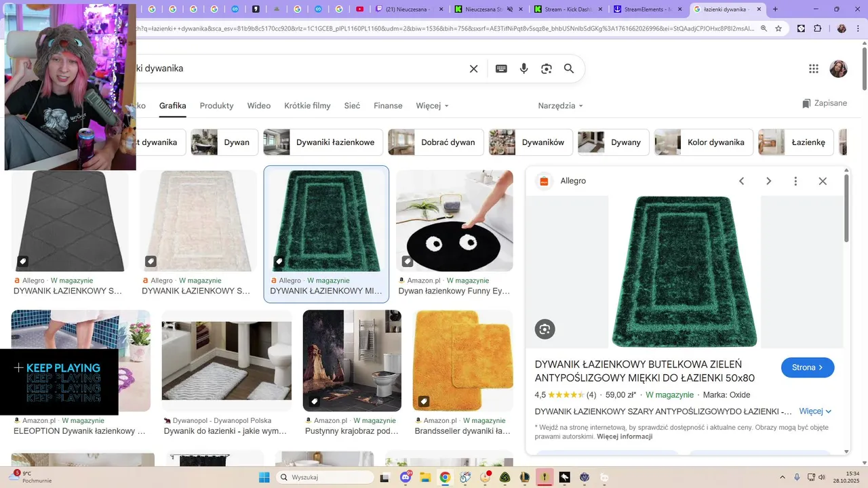This screenshot has height=488, width=868.
Task: Switch to the Sieć tab
Action: coord(352,106)
